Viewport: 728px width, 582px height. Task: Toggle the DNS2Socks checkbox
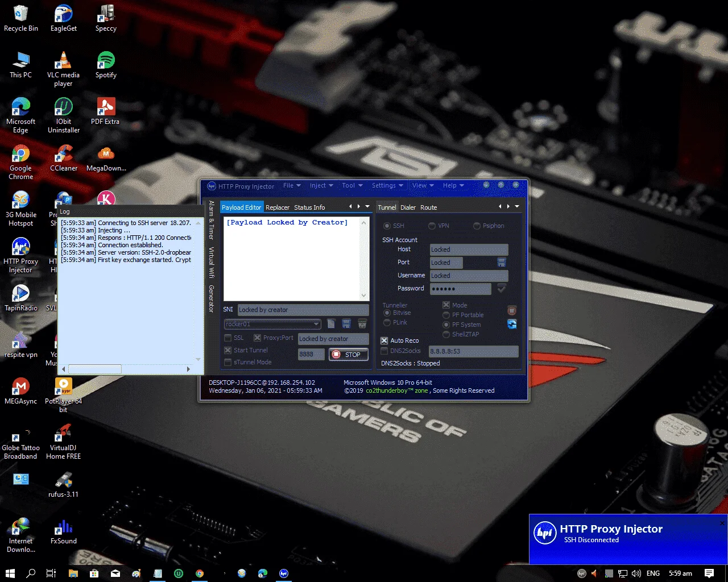pyautogui.click(x=384, y=351)
